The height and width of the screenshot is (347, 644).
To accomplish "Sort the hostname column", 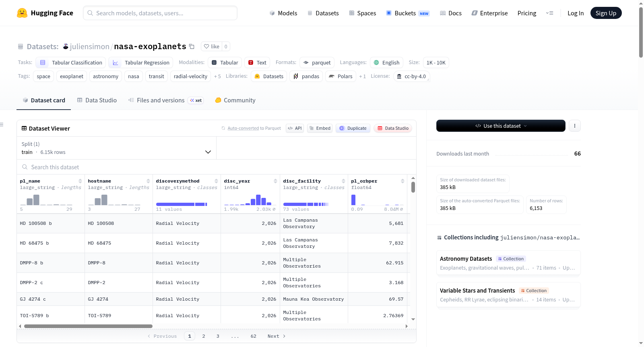I will click(x=149, y=181).
